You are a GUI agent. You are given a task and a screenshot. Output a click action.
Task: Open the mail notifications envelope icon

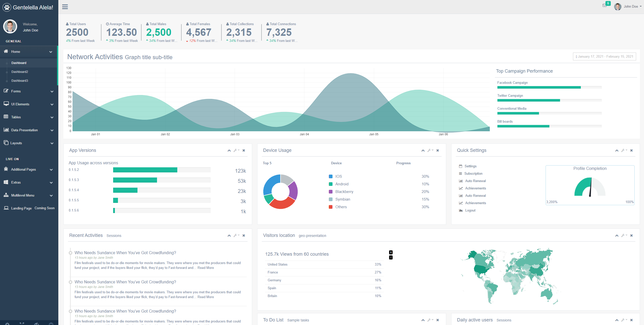(604, 6)
